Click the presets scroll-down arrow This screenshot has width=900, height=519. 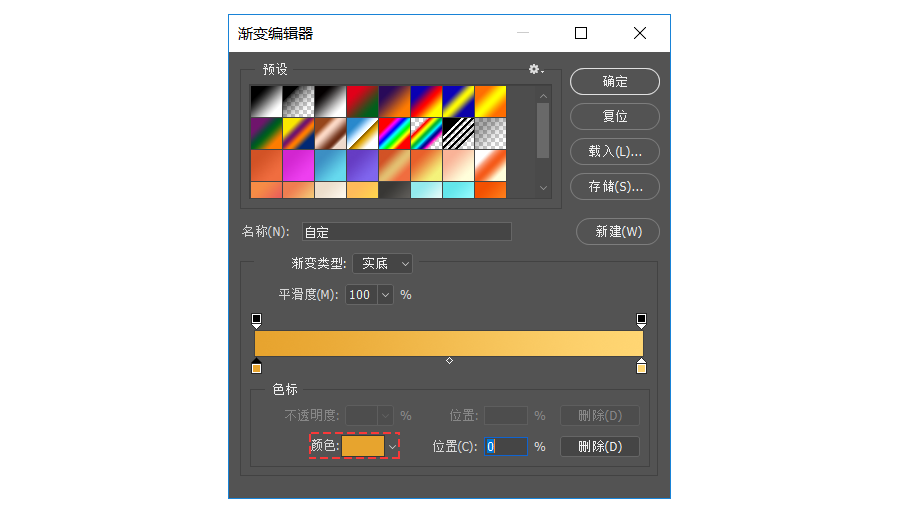click(543, 188)
